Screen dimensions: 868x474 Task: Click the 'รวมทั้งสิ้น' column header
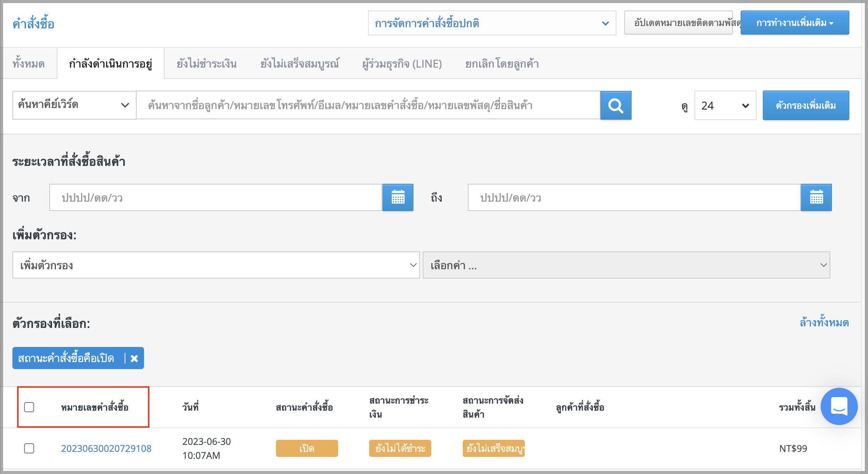point(797,407)
